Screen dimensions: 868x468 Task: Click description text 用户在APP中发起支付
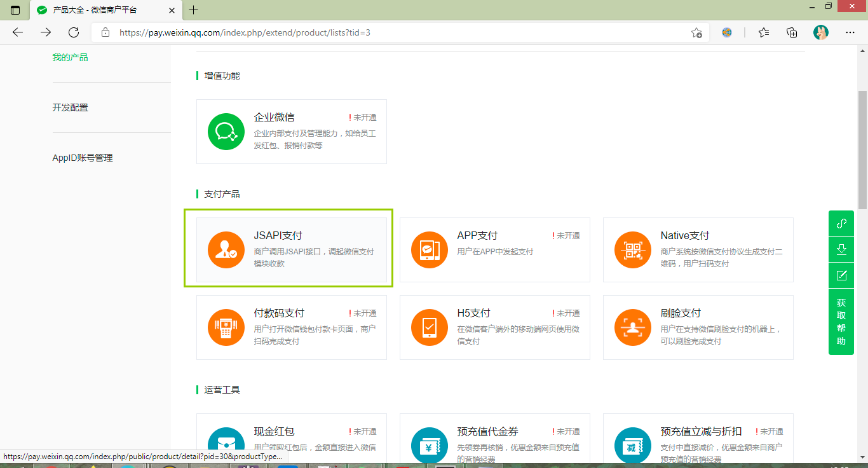coord(495,251)
